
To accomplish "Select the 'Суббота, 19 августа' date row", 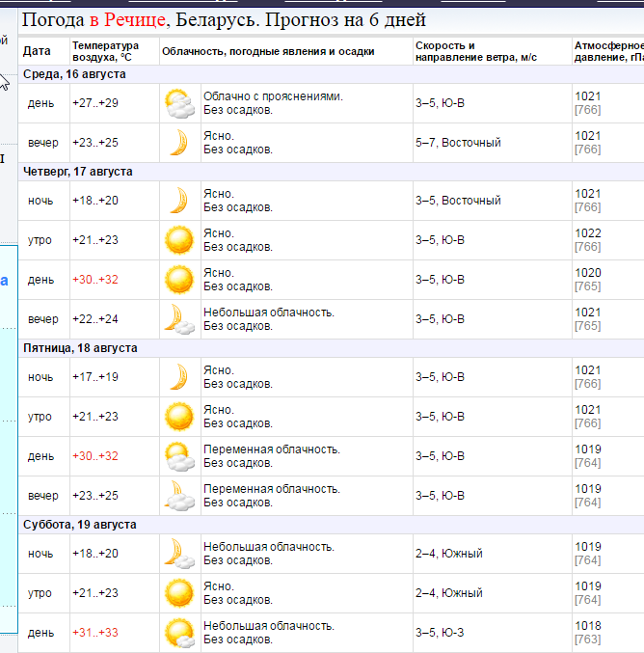I will 79,525.
